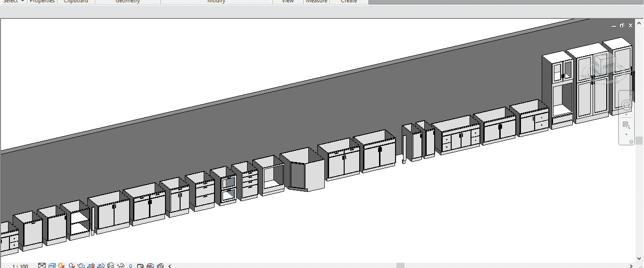Open the 1 : 100 view scale list

tap(20, 266)
